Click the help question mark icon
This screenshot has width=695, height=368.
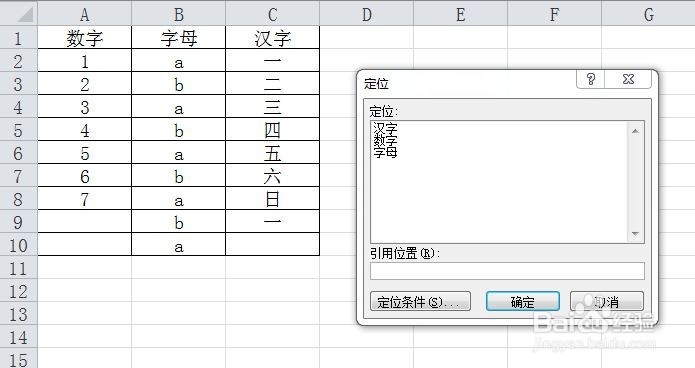(590, 79)
